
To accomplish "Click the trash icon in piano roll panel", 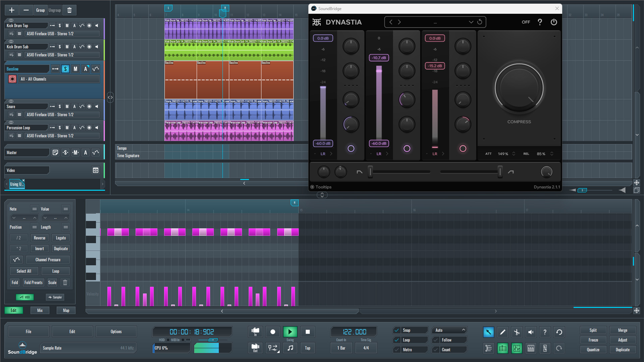I will click(65, 282).
